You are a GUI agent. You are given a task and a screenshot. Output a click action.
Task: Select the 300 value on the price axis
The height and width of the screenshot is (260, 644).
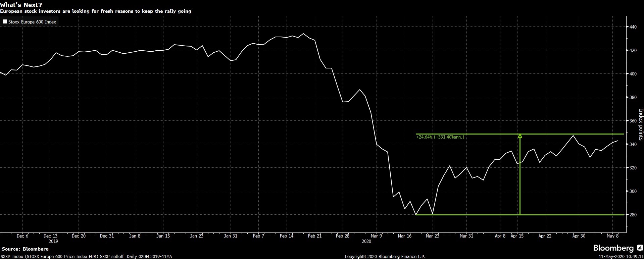(x=633, y=191)
